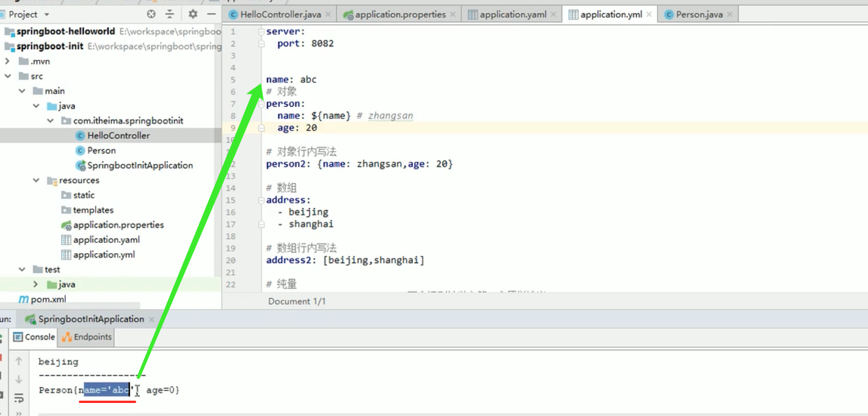Click the .mvn folder icon

point(24,61)
